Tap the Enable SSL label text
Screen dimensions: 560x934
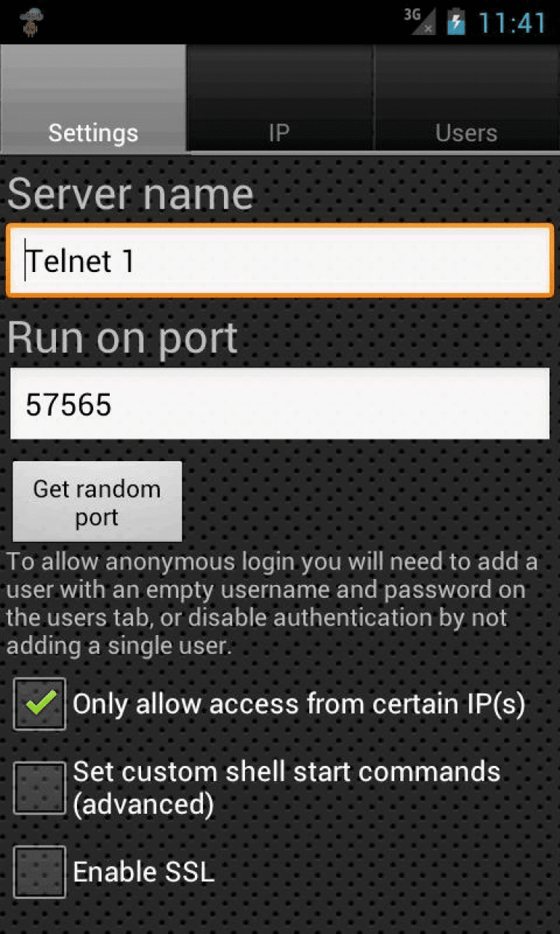144,872
